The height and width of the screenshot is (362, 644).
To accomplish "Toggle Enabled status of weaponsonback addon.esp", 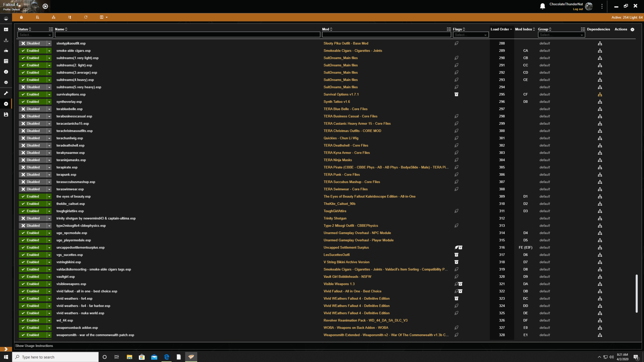I will (33, 328).
